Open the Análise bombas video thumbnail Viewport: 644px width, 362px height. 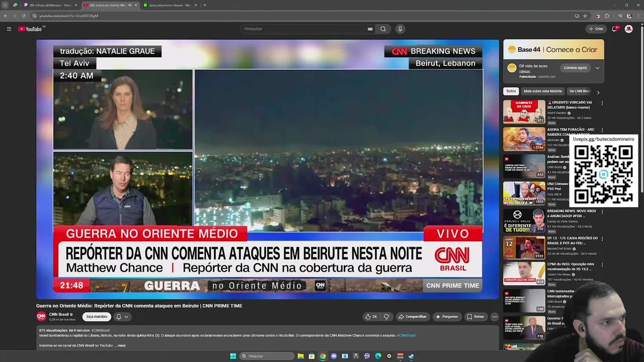click(x=524, y=166)
